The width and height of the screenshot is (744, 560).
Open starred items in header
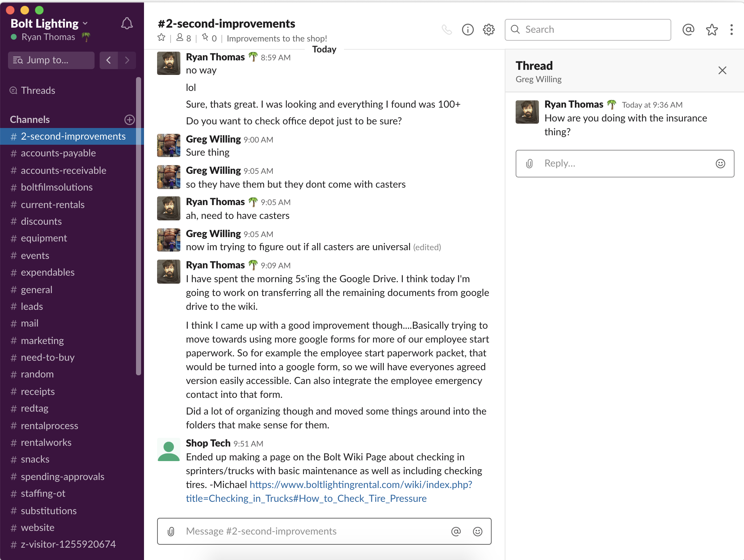[712, 29]
